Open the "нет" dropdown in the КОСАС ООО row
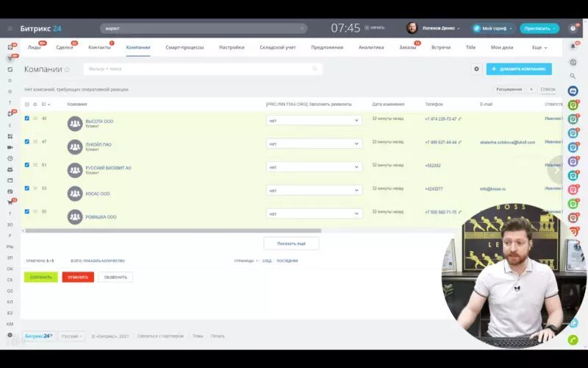 (315, 191)
